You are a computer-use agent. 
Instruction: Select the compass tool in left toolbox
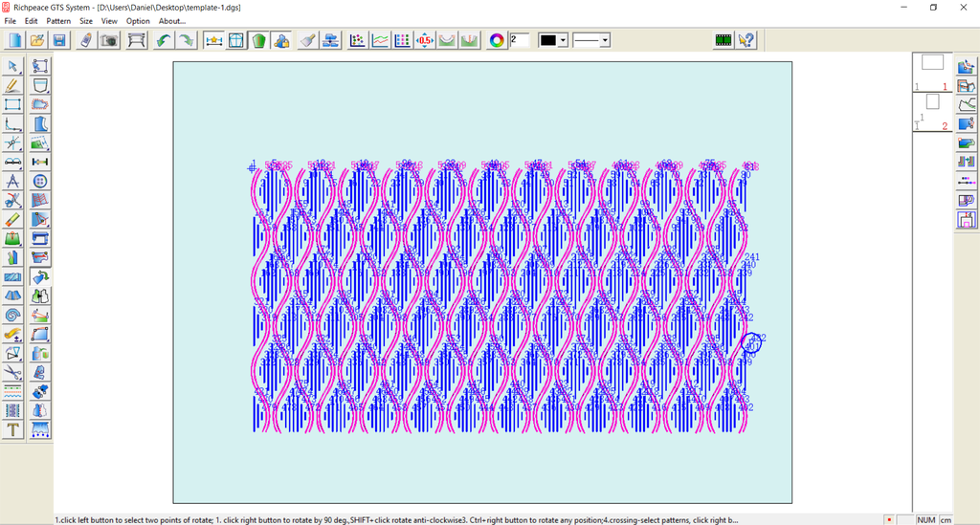click(13, 181)
